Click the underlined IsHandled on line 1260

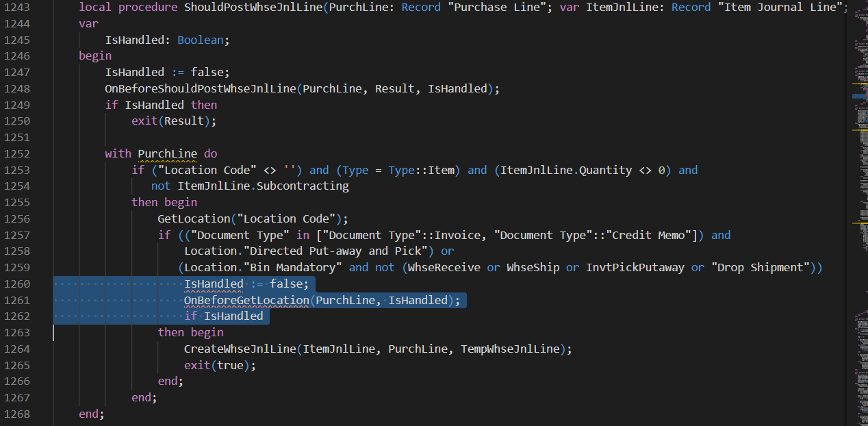214,284
